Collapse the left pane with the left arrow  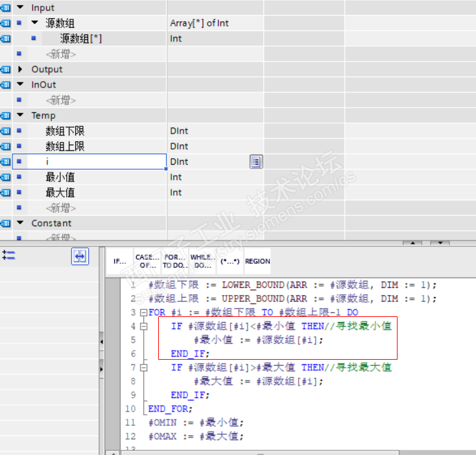[101, 342]
